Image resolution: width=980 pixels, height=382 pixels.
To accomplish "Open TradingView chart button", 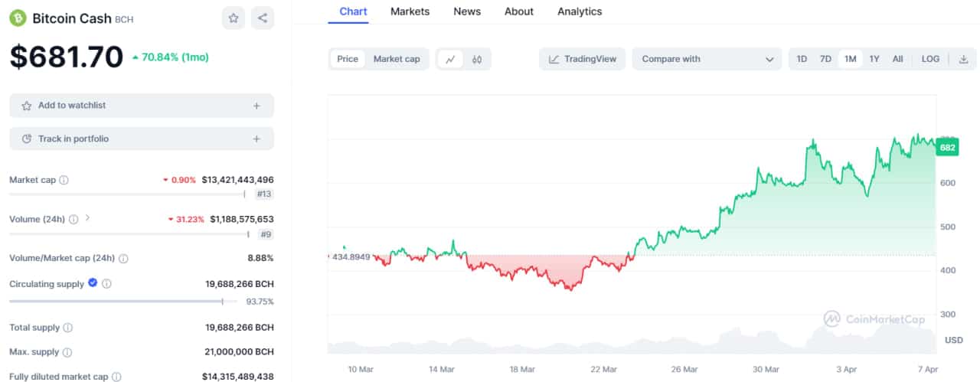I will [x=583, y=59].
